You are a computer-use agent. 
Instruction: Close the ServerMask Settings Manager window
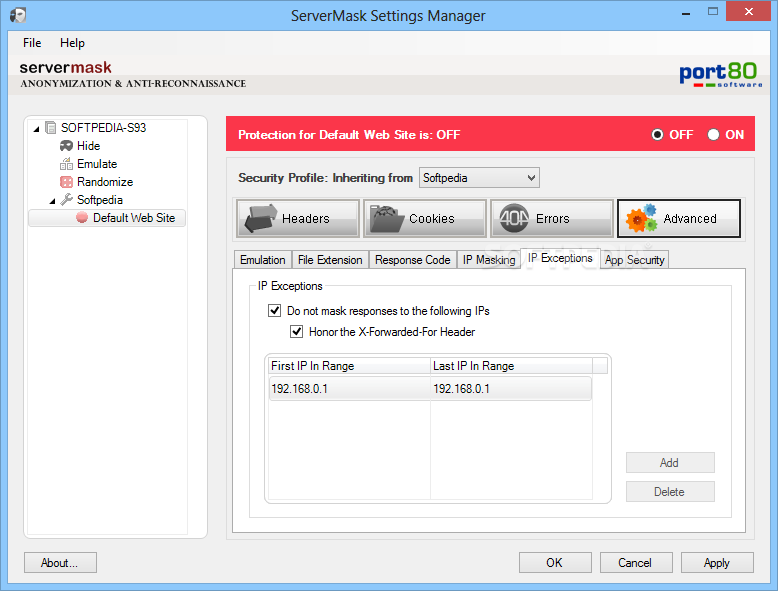coord(749,11)
